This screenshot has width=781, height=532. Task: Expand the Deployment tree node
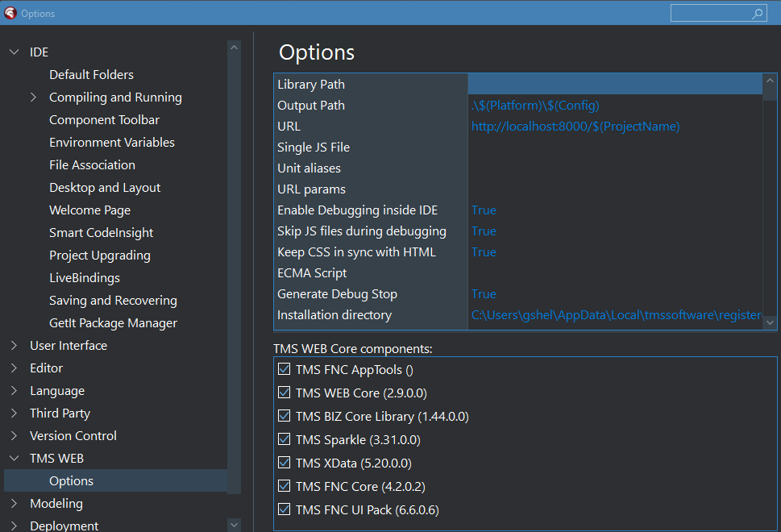[x=14, y=526]
